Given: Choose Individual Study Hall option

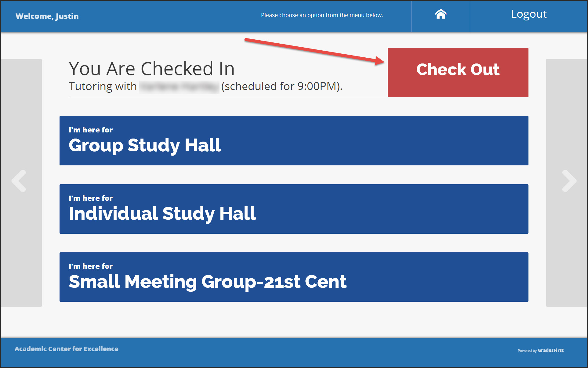Looking at the screenshot, I should click(294, 213).
